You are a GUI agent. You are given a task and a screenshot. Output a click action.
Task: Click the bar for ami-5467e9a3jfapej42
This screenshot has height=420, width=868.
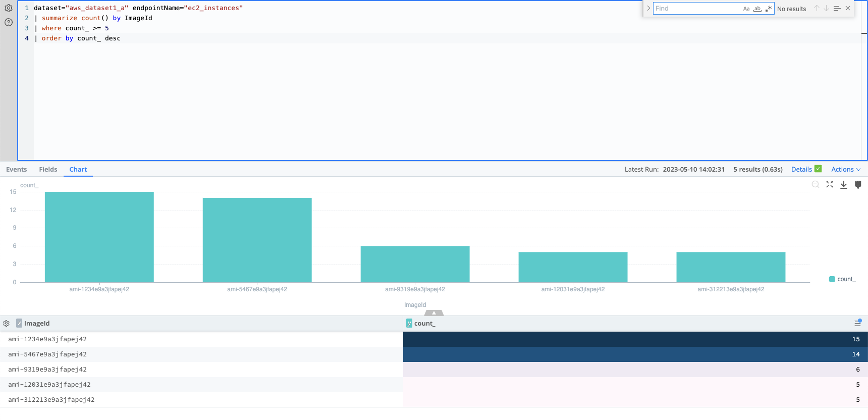point(257,240)
